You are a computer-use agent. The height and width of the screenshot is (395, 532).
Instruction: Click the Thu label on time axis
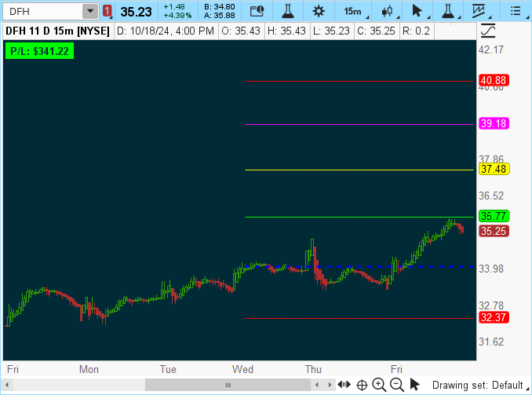(313, 369)
